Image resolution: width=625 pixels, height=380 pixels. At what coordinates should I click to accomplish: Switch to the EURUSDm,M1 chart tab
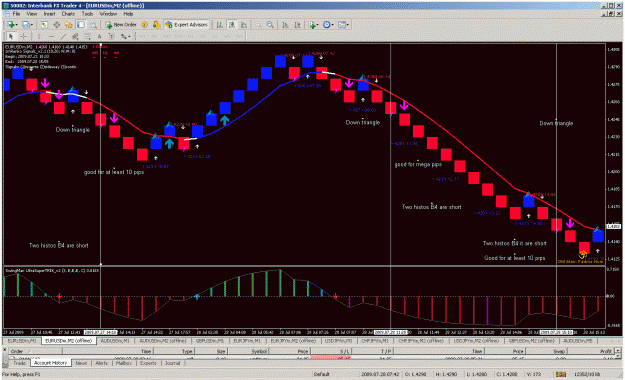pos(22,341)
